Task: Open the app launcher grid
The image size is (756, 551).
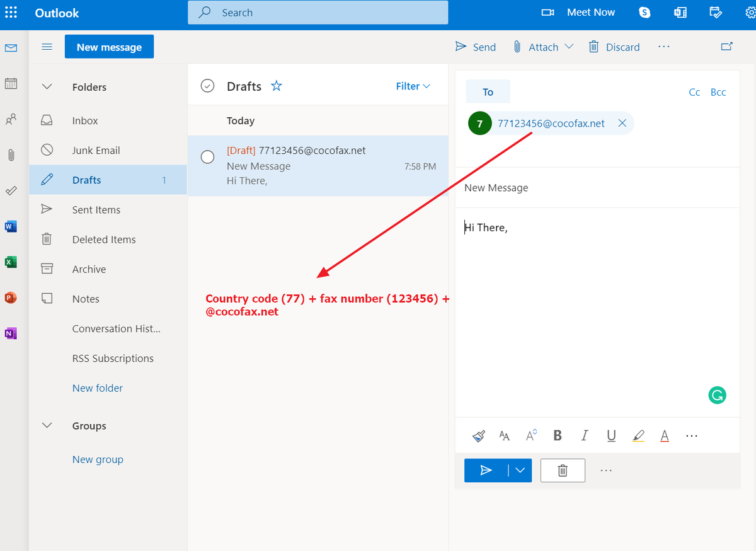Action: [x=11, y=12]
